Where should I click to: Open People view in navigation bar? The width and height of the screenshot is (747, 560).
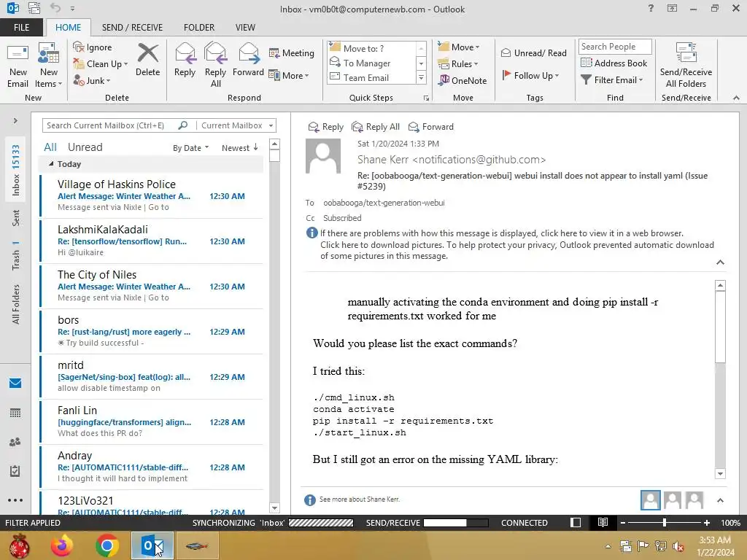click(15, 442)
